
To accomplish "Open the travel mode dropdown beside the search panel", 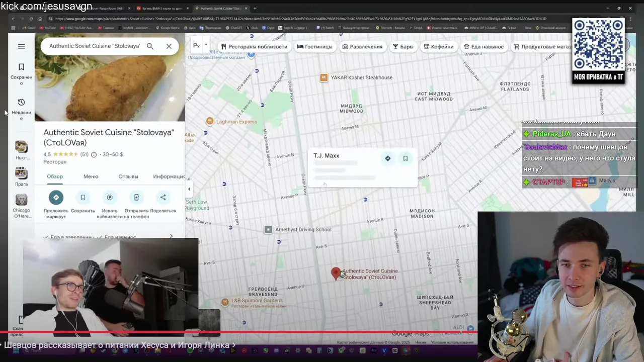I will point(206,45).
